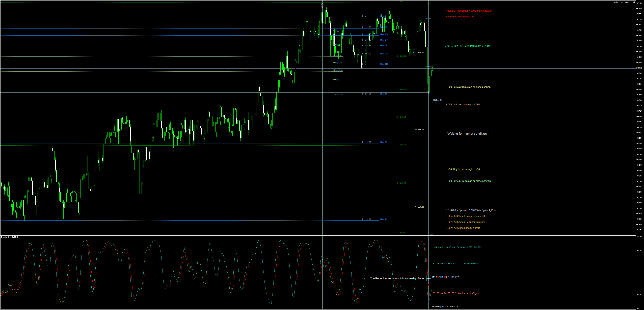Click the rotated date label atop vertical line

coord(323,6)
